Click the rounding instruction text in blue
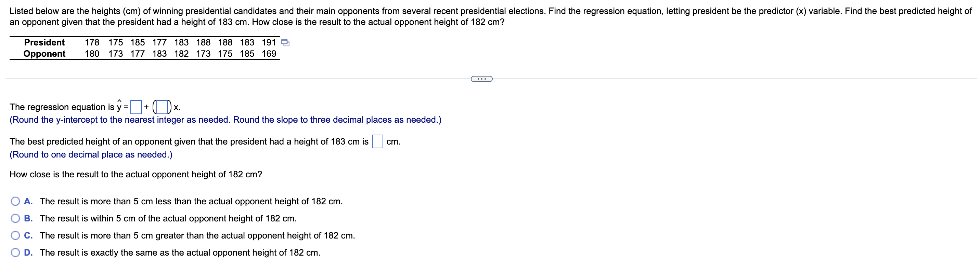Screen dimensions: 980x272 click(x=224, y=120)
